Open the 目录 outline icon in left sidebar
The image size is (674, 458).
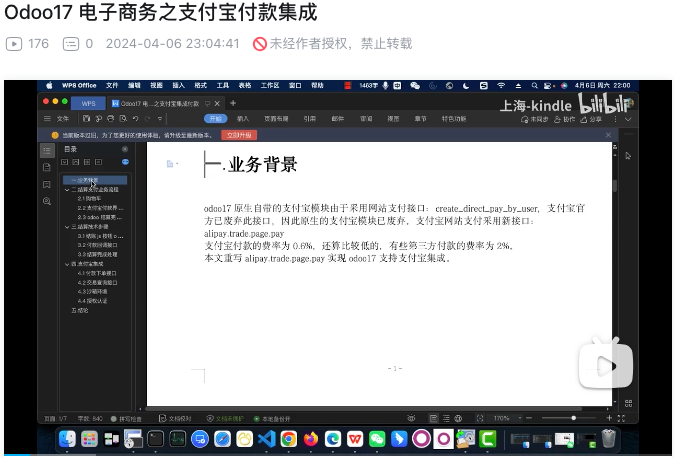click(47, 150)
